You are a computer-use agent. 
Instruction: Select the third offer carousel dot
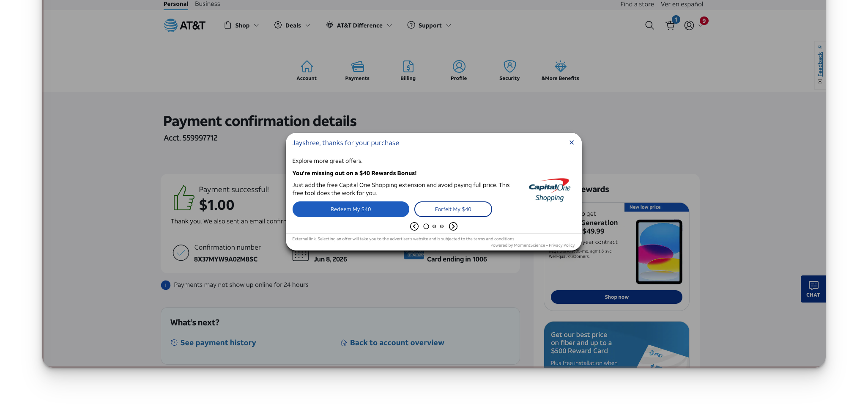pos(442,226)
